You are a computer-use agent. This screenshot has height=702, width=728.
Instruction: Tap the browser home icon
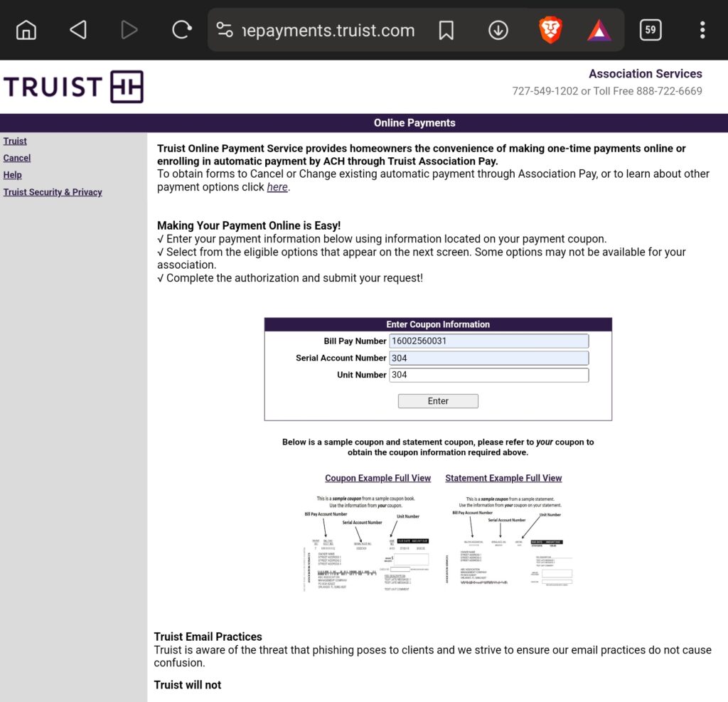(26, 30)
